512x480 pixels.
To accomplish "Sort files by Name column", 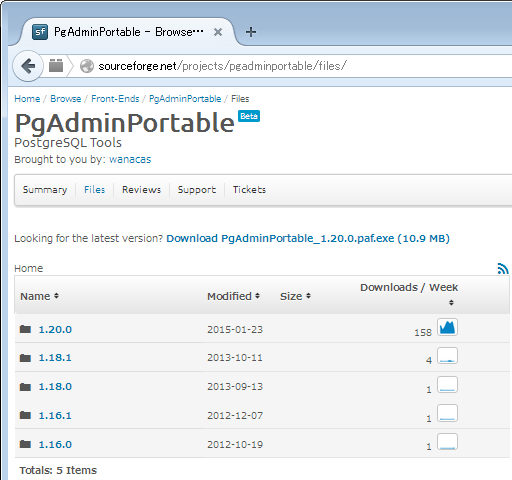I will tap(39, 296).
